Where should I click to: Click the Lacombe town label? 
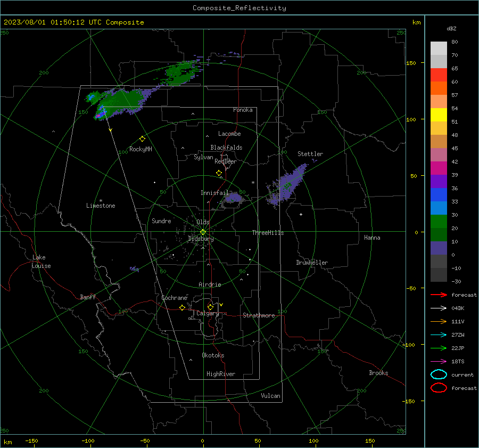pos(229,134)
